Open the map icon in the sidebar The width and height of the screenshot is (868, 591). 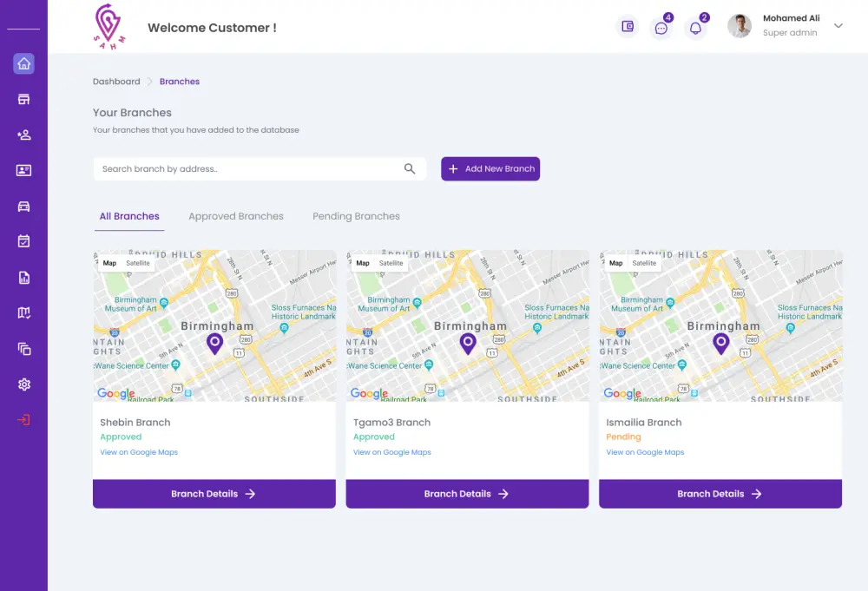click(x=23, y=312)
